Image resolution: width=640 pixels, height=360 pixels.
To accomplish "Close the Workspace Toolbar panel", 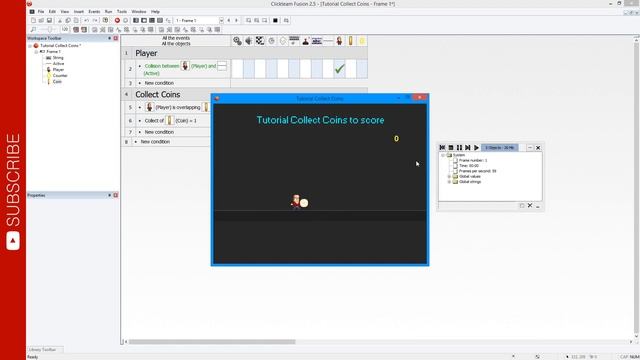I will (116, 38).
